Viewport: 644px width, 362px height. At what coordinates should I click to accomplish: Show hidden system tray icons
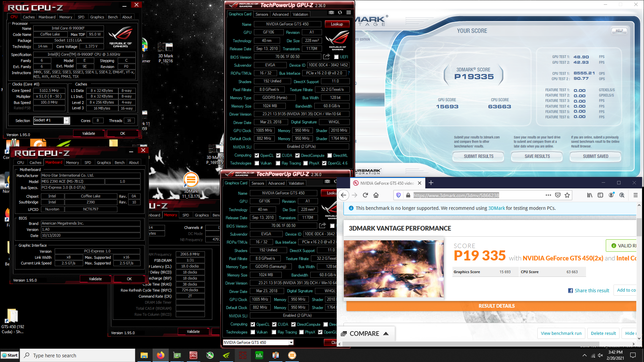(x=585, y=355)
